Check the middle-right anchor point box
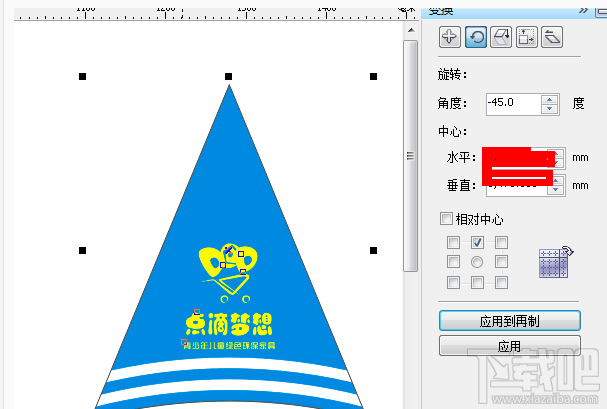This screenshot has width=607, height=409. (x=501, y=262)
